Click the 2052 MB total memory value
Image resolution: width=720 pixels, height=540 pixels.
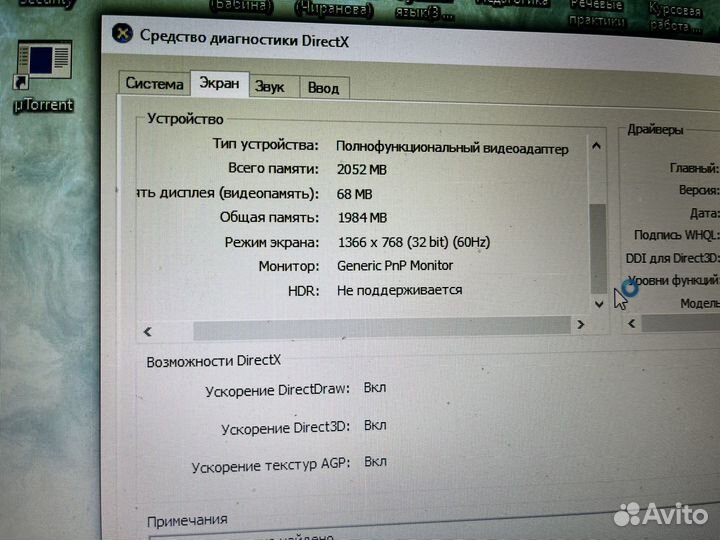[362, 170]
